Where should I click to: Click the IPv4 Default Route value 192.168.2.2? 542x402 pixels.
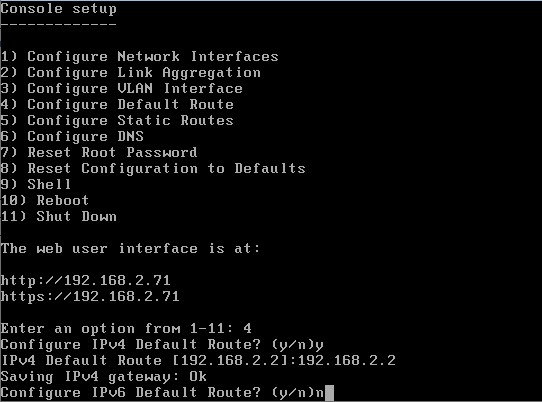pyautogui.click(x=347, y=361)
